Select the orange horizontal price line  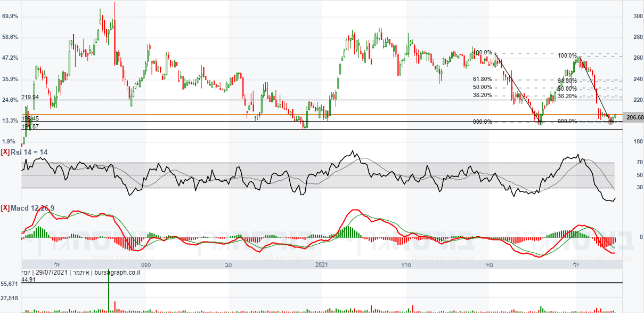[x=321, y=114]
